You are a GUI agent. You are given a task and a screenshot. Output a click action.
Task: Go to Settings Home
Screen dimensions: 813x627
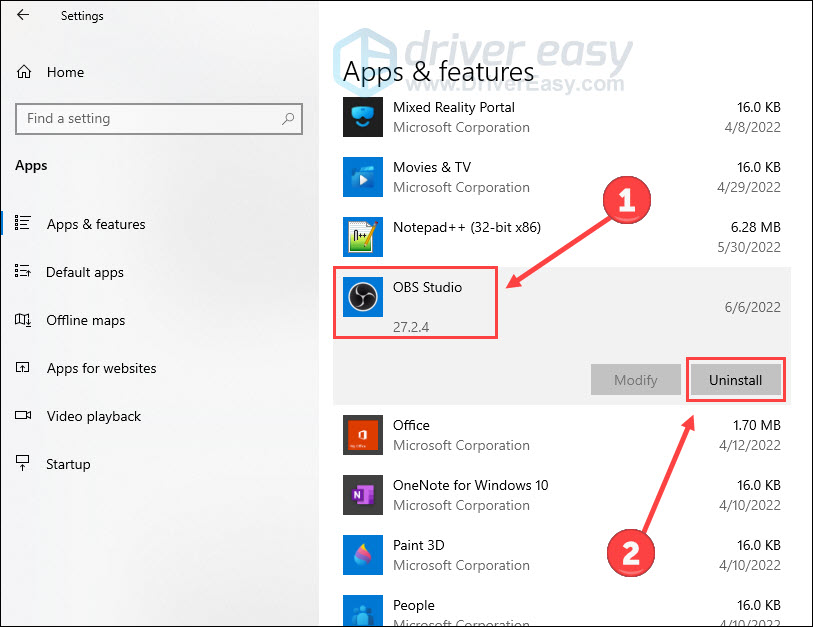[x=65, y=72]
